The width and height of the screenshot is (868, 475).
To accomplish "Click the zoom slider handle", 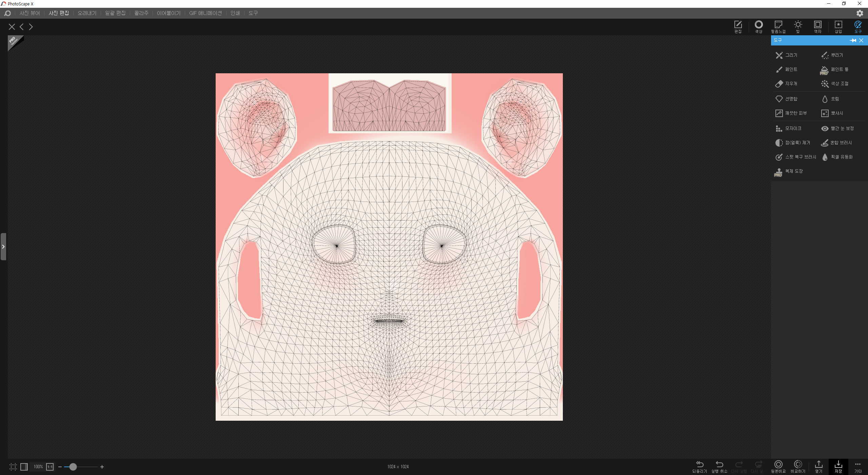I will click(x=73, y=467).
